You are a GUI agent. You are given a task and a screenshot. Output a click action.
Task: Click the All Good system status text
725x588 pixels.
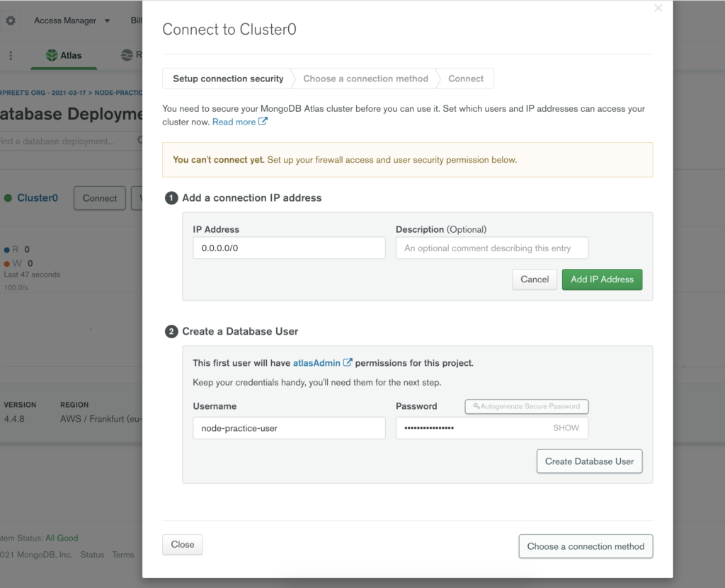(62, 538)
